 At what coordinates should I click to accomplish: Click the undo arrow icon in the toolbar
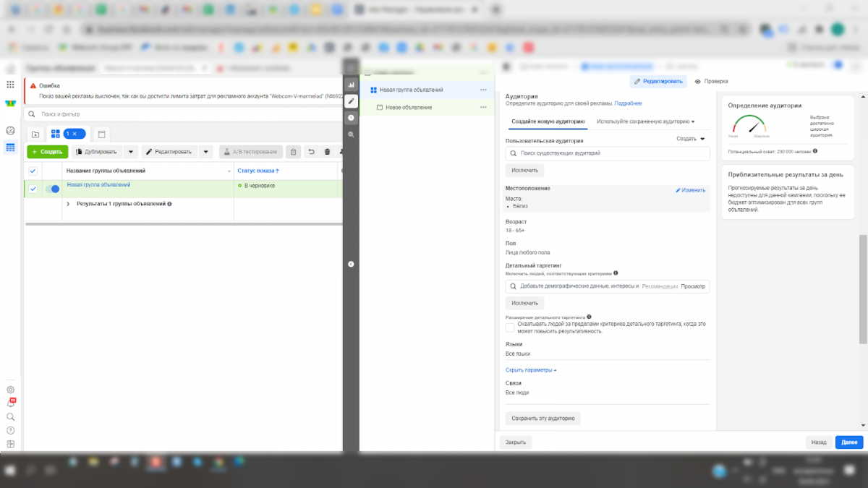311,152
